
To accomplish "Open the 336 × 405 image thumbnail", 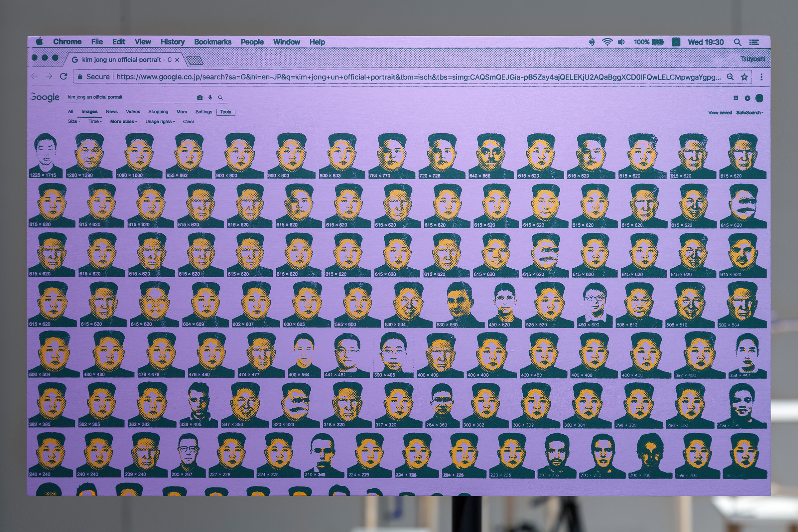I will pos(199,405).
